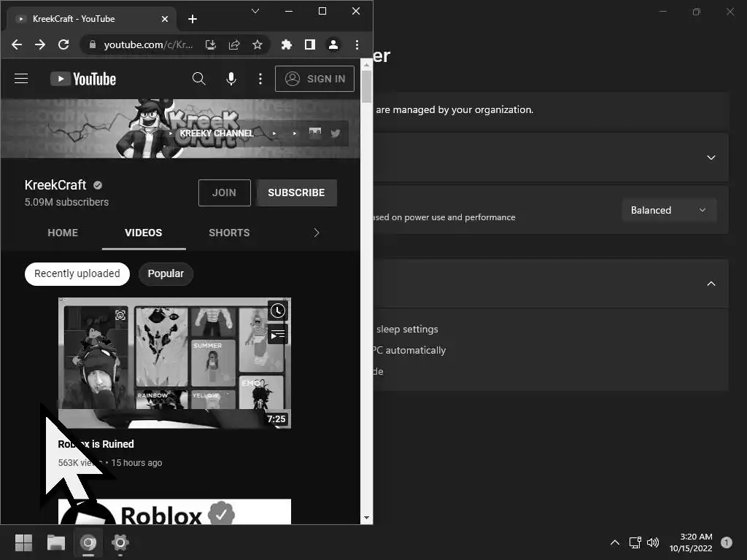
Task: Install app using address bar download icon
Action: pos(211,44)
